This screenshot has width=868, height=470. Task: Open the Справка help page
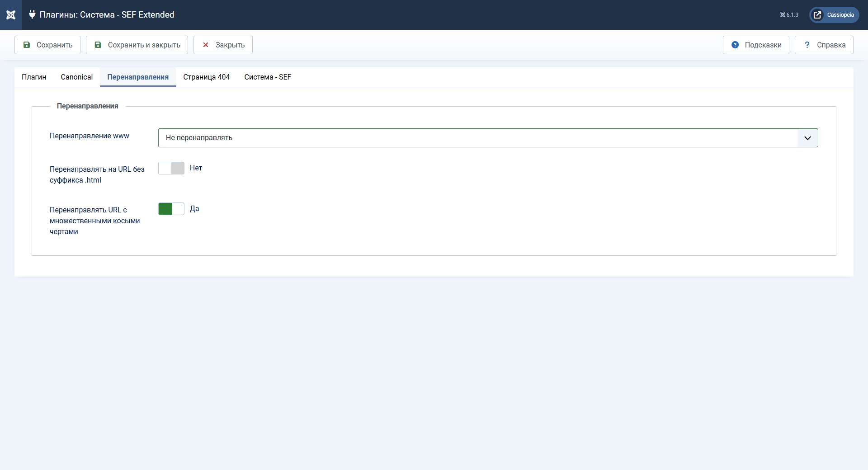pos(824,45)
